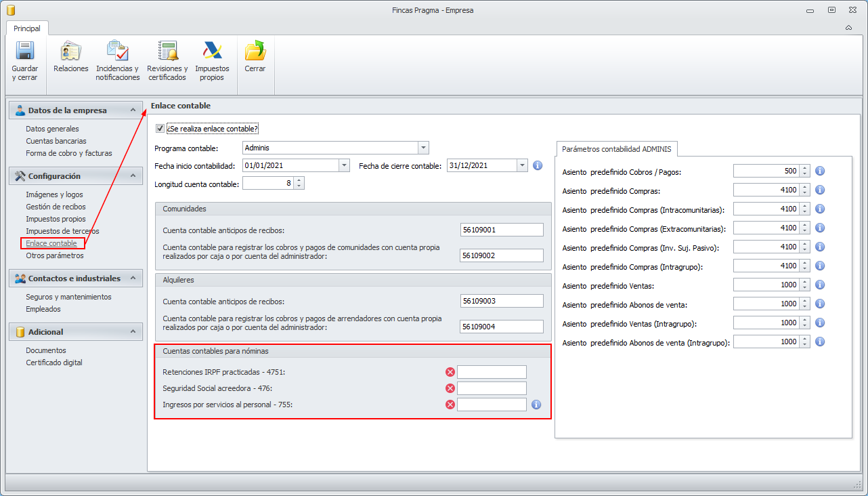868x496 pixels.
Task: Click the application icon in the title bar
Action: pyautogui.click(x=10, y=10)
